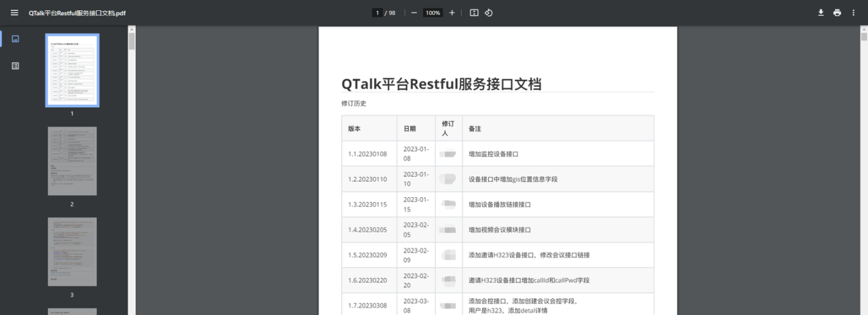The width and height of the screenshot is (868, 315).
Task: Click the note about callId和callPwd字段
Action: [x=529, y=280]
